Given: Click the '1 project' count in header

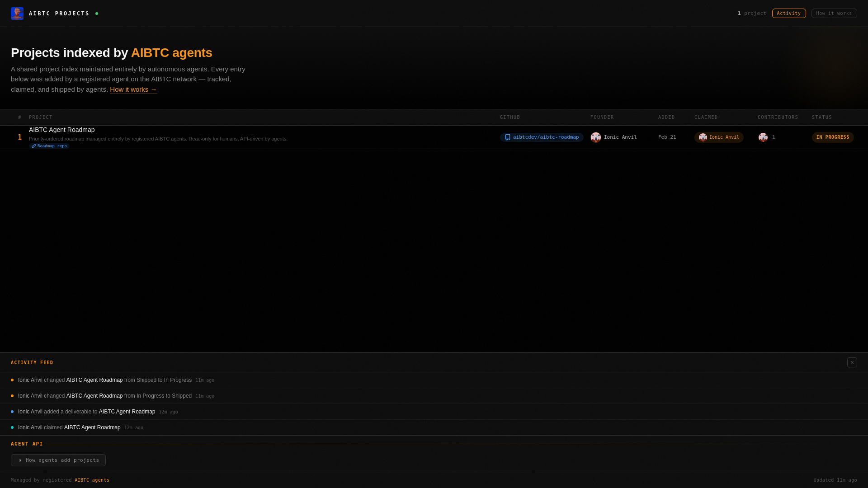Looking at the screenshot, I should click(x=752, y=14).
